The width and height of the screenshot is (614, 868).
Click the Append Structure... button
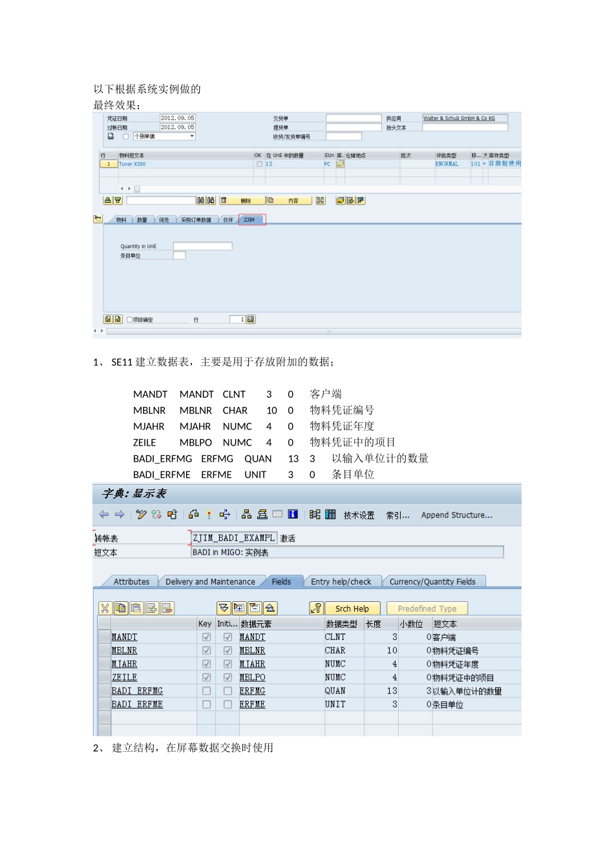point(457,515)
